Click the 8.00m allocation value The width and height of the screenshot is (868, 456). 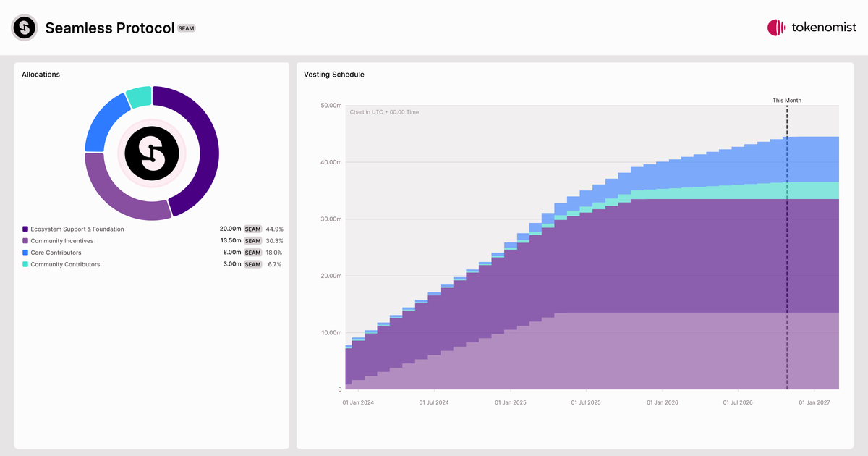click(232, 253)
